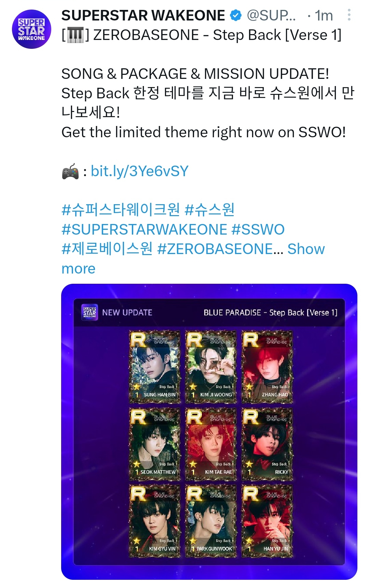
Task: Click the SUNG HAN BIN card in image
Action: point(155,367)
